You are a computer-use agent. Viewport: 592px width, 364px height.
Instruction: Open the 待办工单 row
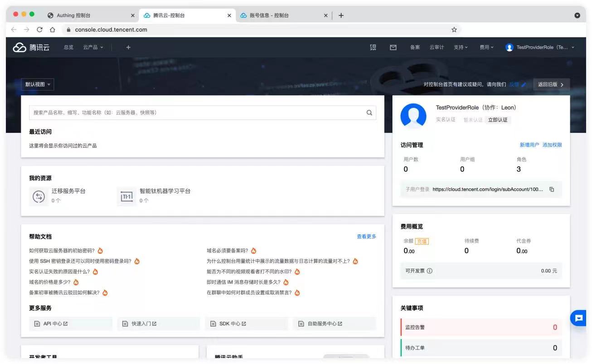click(x=481, y=348)
